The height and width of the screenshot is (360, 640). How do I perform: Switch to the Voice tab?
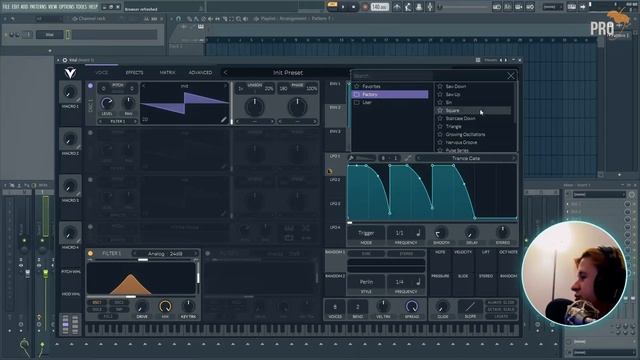[x=102, y=73]
